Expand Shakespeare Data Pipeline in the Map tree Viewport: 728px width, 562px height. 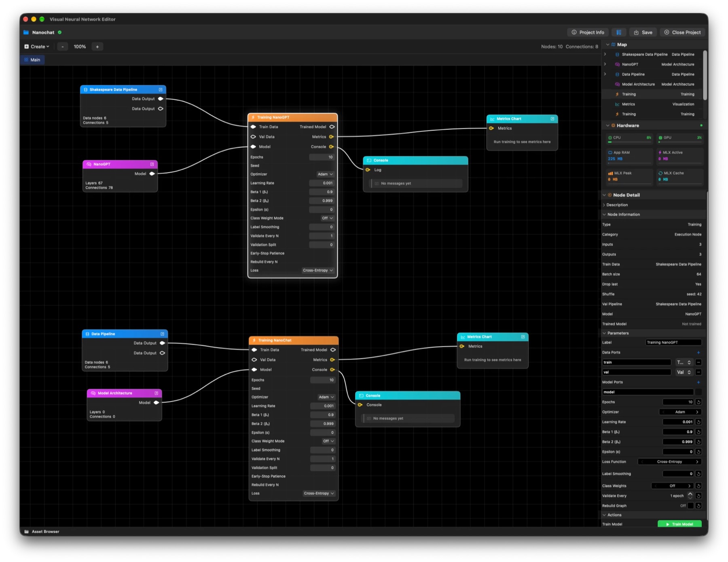(605, 54)
